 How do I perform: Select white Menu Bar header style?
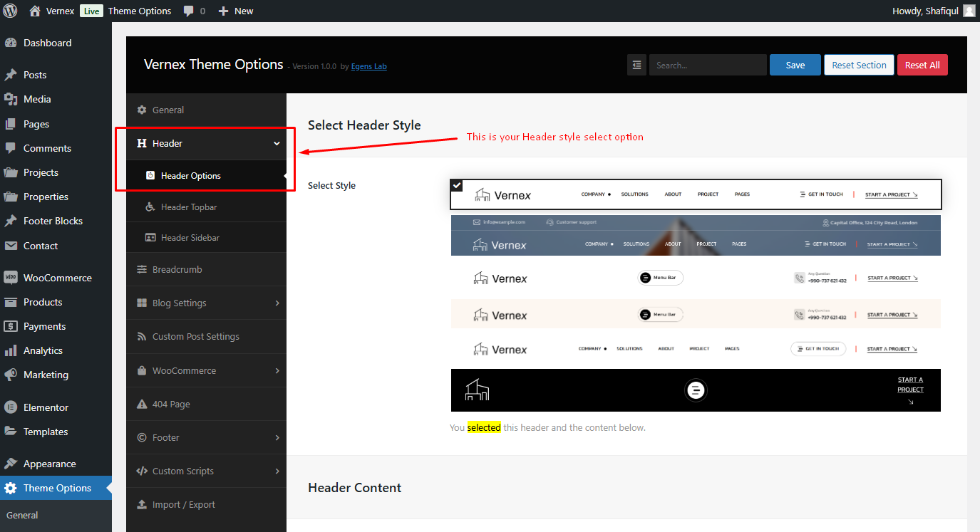(696, 278)
